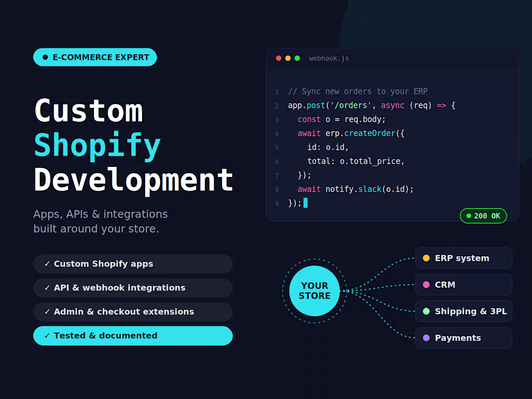Select the webhook.js file title
This screenshot has height=399, width=532.
click(329, 59)
